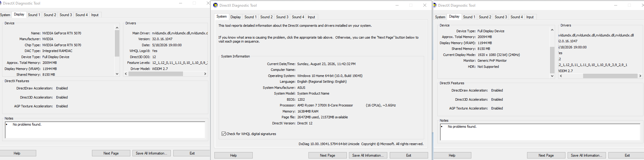Select 5/18/2026 19:00:00 date in left window

coord(167,45)
